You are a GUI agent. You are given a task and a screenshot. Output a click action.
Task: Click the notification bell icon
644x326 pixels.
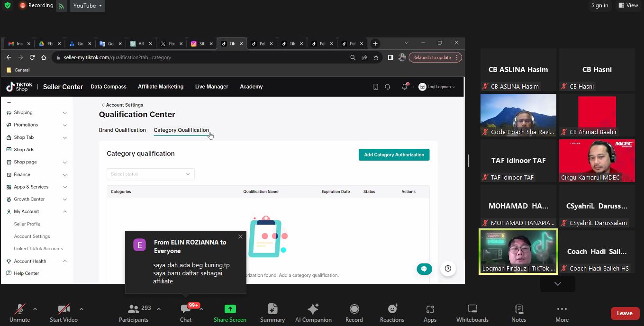[405, 87]
